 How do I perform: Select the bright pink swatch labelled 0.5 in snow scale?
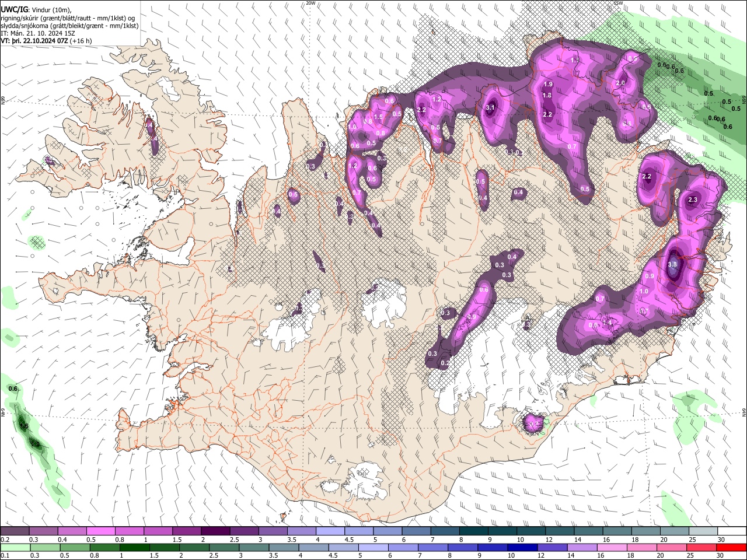[100, 531]
